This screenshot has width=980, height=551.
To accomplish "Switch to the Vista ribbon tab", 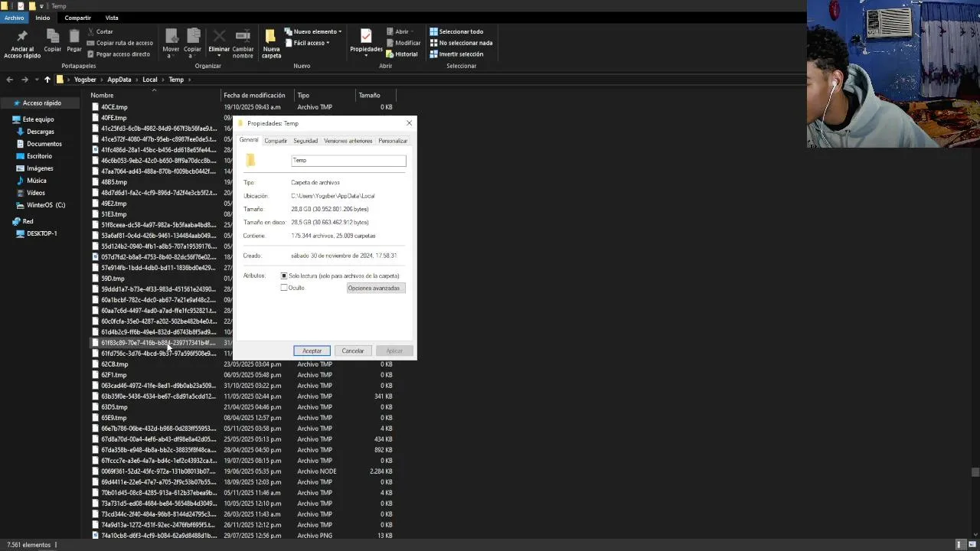I will pyautogui.click(x=112, y=18).
